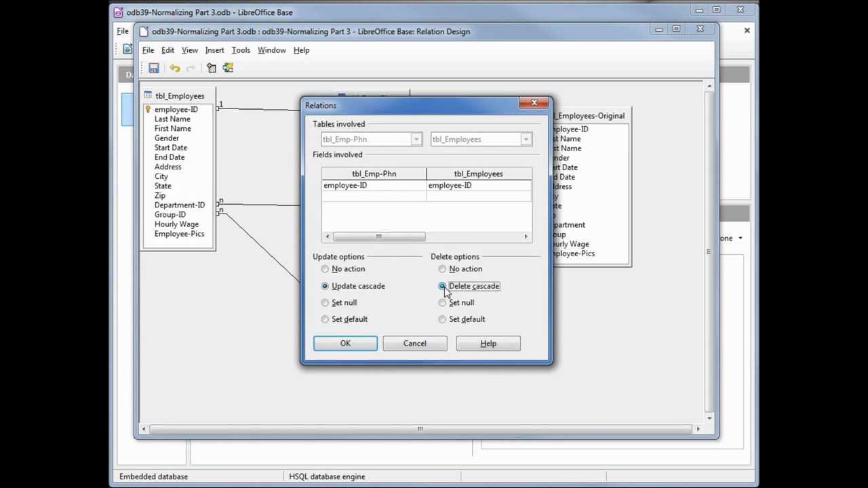868x488 pixels.
Task: Click End Date field in tbl_Employees
Action: tap(170, 157)
